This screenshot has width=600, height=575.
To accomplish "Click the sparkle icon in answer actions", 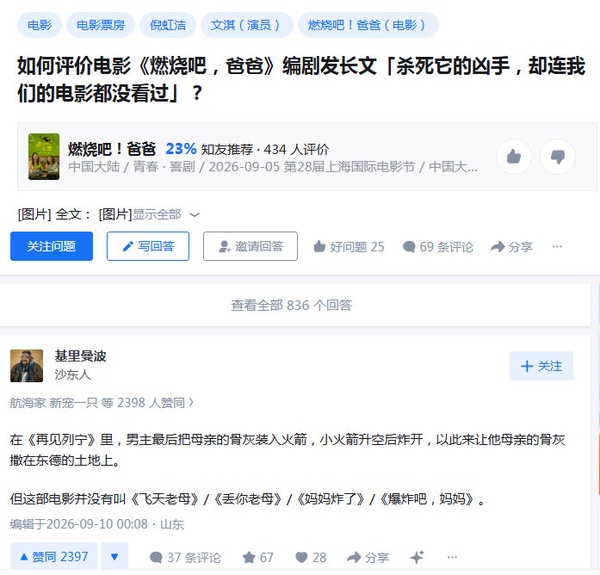I will point(417,557).
